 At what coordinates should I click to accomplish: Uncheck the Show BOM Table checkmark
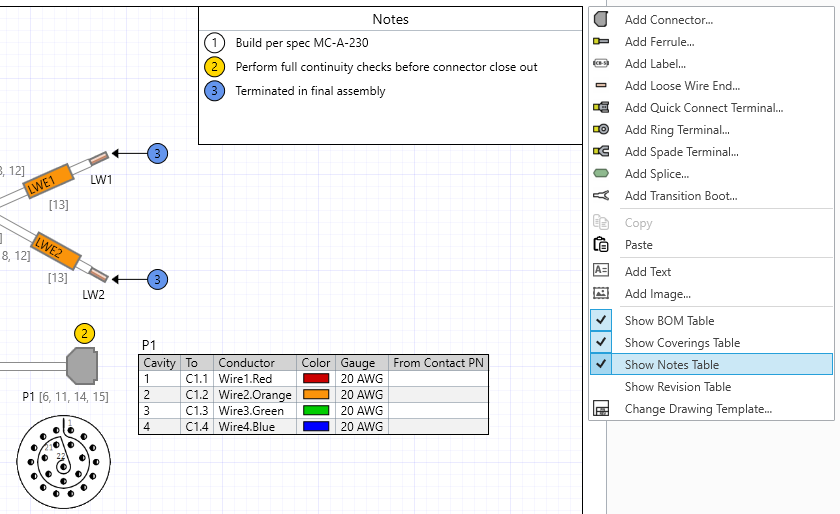[601, 320]
